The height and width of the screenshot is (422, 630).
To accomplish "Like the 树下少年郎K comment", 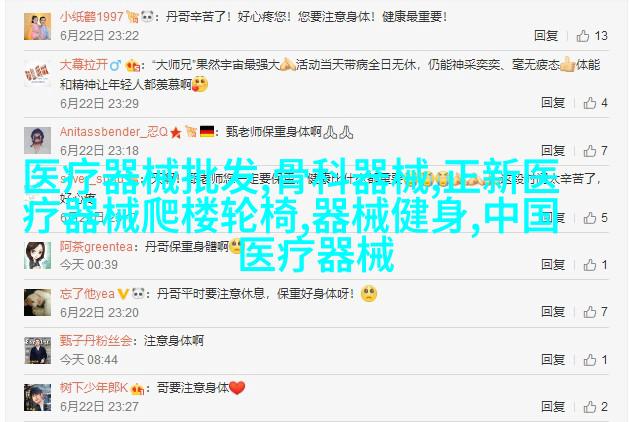I will pyautogui.click(x=590, y=407).
